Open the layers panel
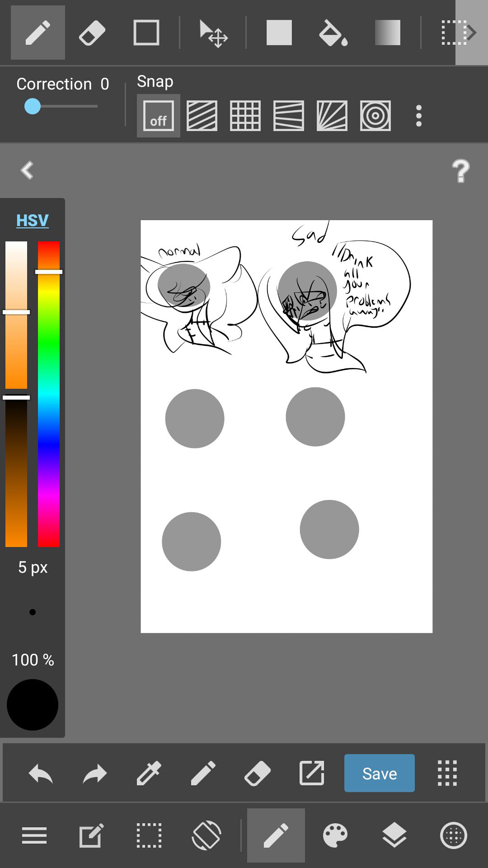 tap(394, 835)
